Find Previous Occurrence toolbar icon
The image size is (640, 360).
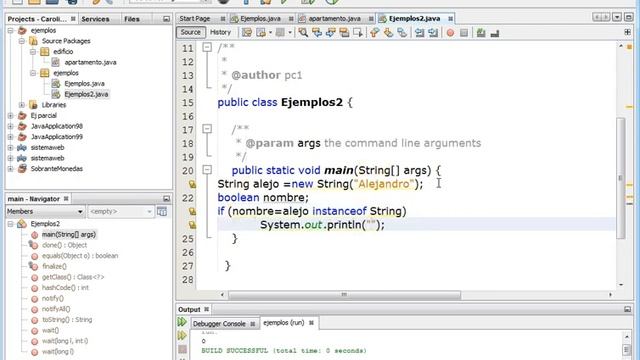coord(317,33)
